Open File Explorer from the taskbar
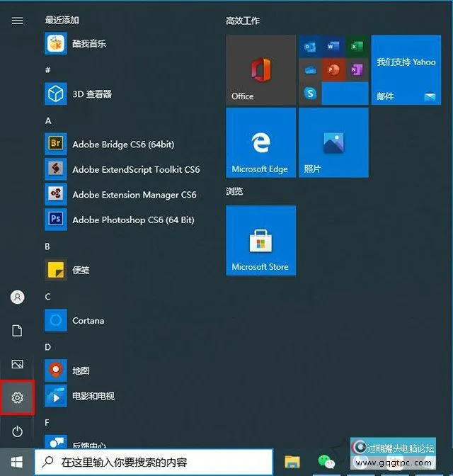This screenshot has height=476, width=453. [292, 462]
